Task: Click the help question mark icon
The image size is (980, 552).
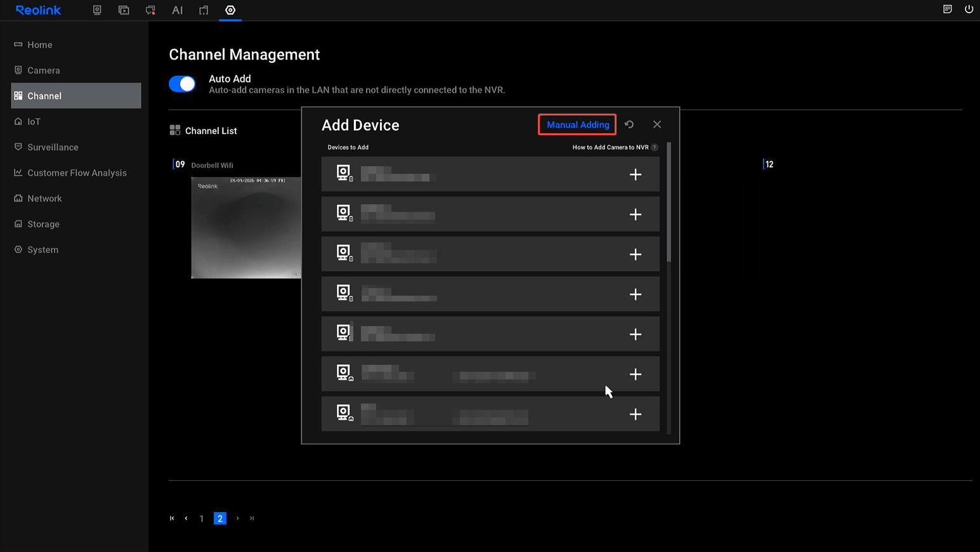Action: pyautogui.click(x=655, y=147)
